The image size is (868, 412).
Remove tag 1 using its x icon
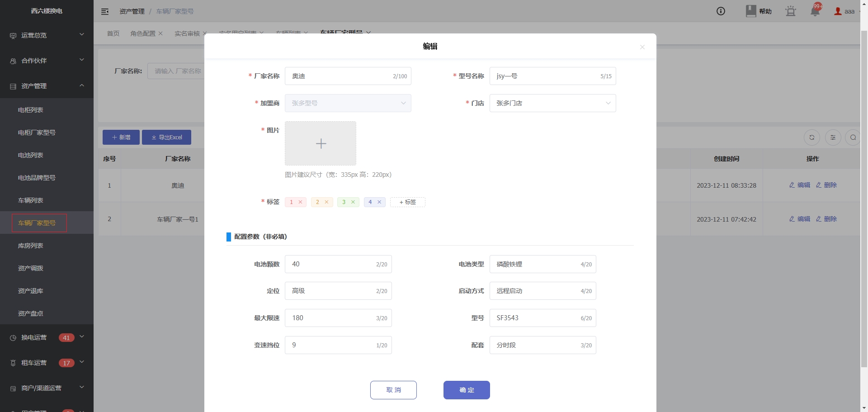(300, 202)
